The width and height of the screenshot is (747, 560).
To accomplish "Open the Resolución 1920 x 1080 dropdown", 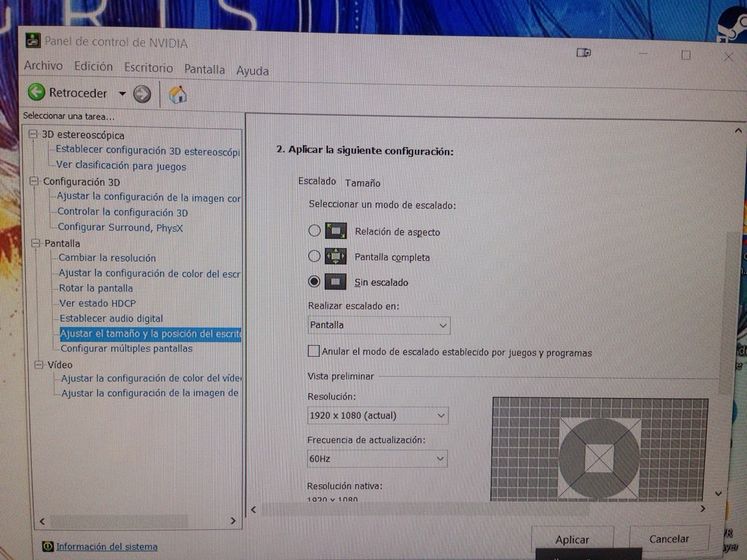I will click(x=378, y=415).
